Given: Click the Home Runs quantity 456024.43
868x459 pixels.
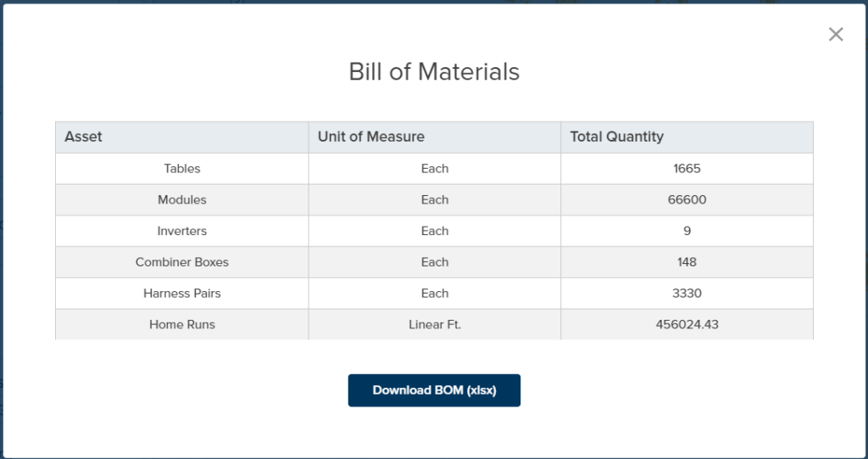Looking at the screenshot, I should pyautogui.click(x=687, y=324).
